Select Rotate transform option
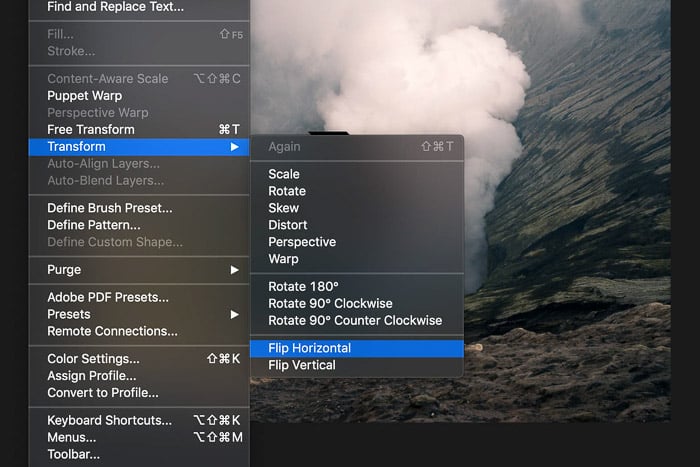The width and height of the screenshot is (700, 467). (x=357, y=192)
